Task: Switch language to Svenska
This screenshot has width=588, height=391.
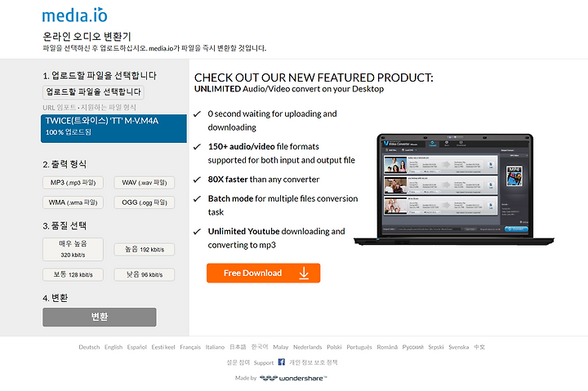Action: 459,347
